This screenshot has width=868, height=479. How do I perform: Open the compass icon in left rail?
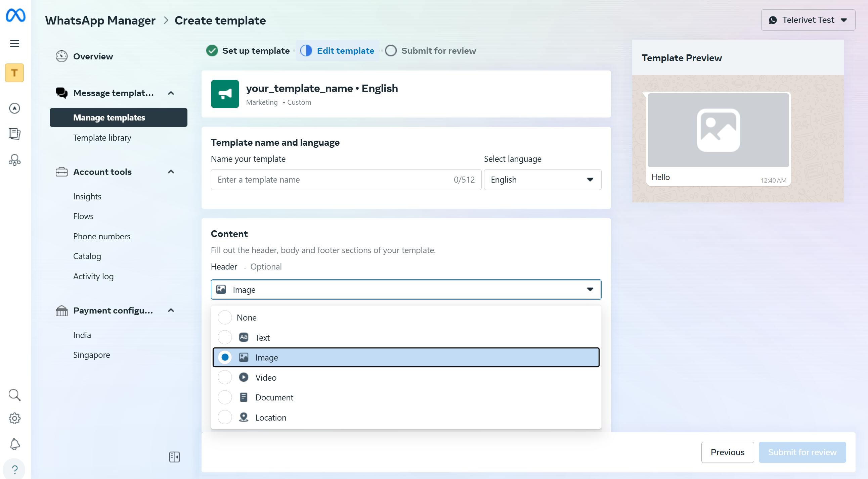point(14,108)
